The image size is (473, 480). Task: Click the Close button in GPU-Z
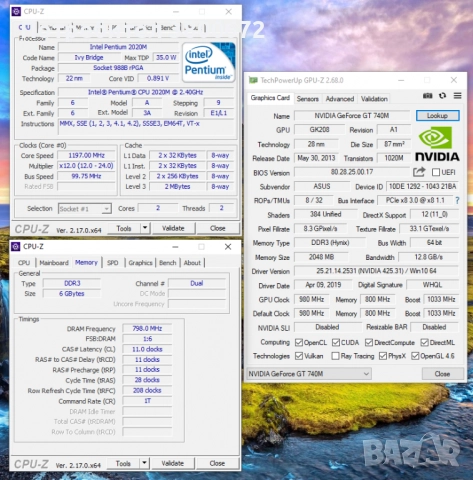[x=442, y=374]
